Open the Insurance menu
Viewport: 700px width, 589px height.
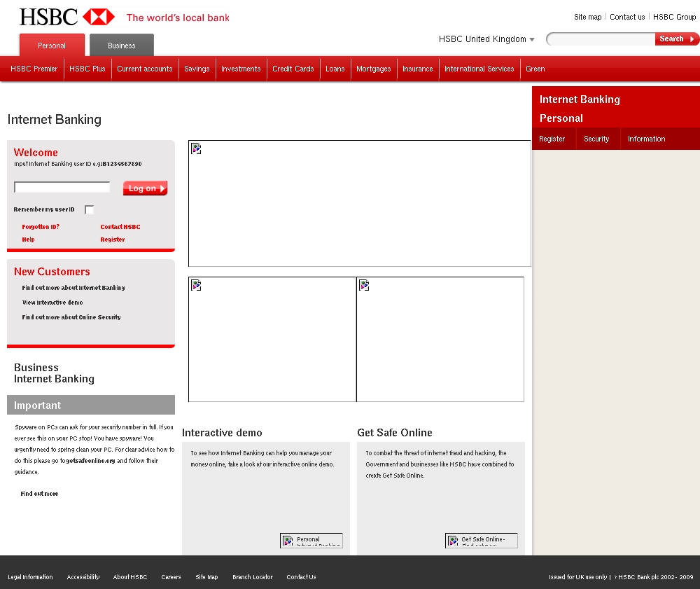(418, 69)
